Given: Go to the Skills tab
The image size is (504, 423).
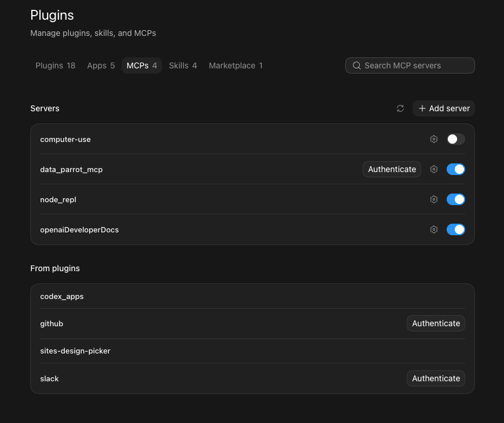Looking at the screenshot, I should coord(183,65).
